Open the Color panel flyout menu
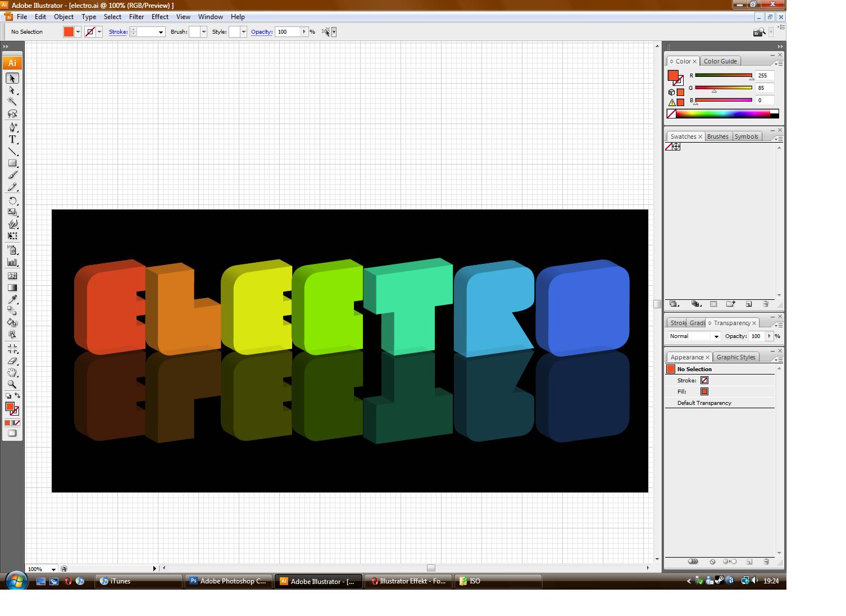The height and width of the screenshot is (616, 846). pyautogui.click(x=779, y=63)
